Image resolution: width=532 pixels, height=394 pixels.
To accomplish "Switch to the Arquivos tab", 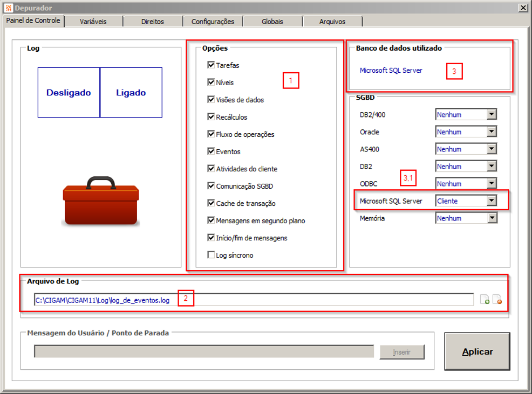I will (x=332, y=22).
